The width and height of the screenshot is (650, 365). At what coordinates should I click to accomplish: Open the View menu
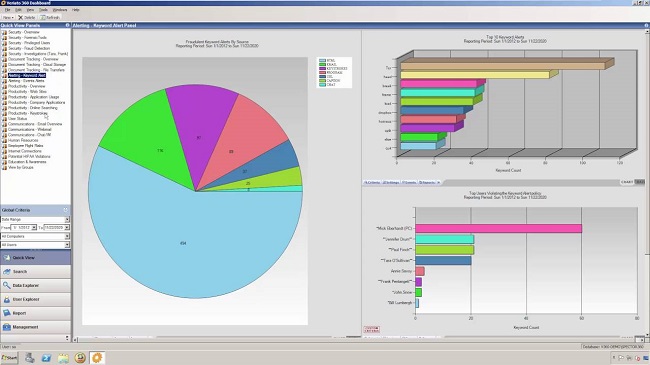pos(30,10)
